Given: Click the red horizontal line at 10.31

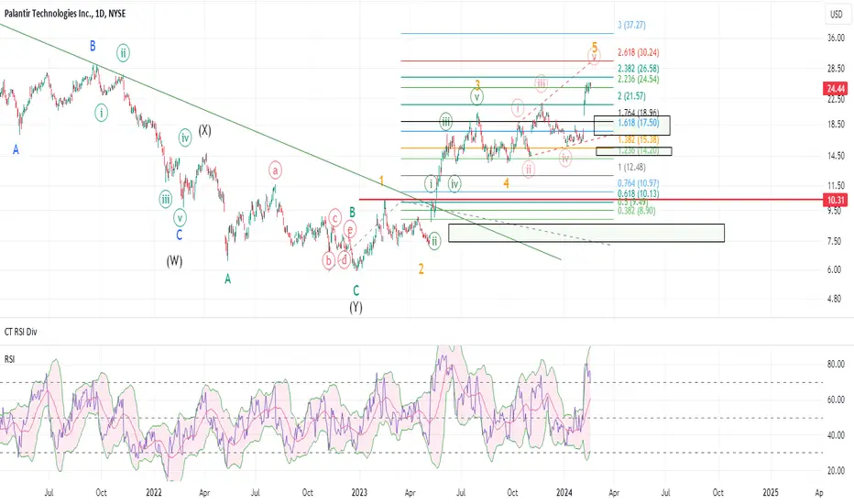Looking at the screenshot, I should point(591,200).
